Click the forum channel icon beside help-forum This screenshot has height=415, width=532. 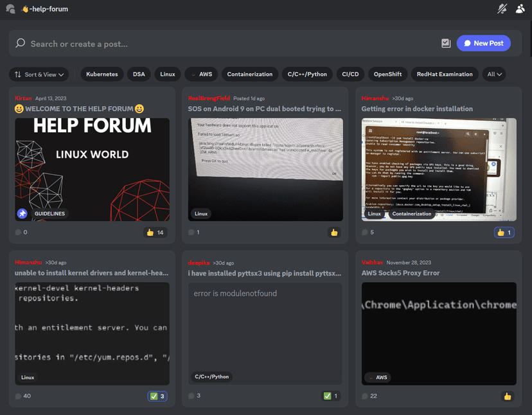(10, 9)
